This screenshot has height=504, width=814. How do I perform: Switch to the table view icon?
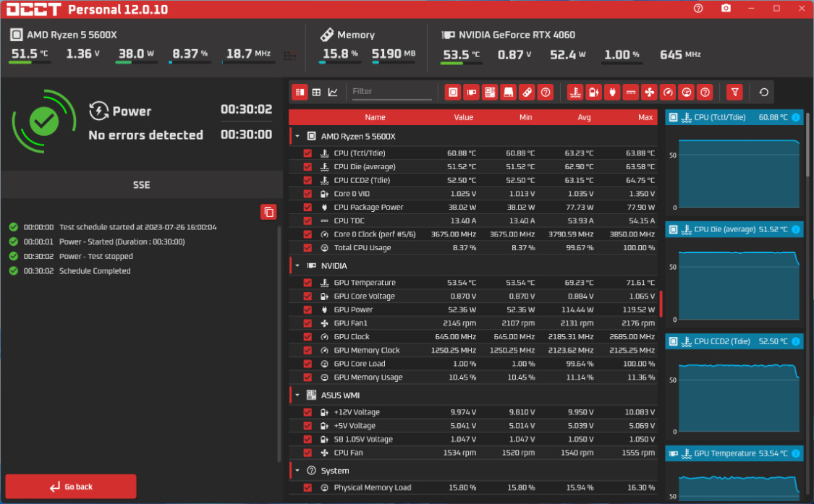316,93
